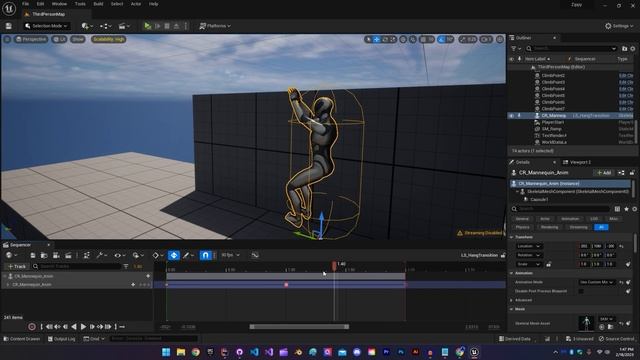Screen dimensions: 640x360
Task: Open the Settings dropdown
Action: [x=619, y=26]
